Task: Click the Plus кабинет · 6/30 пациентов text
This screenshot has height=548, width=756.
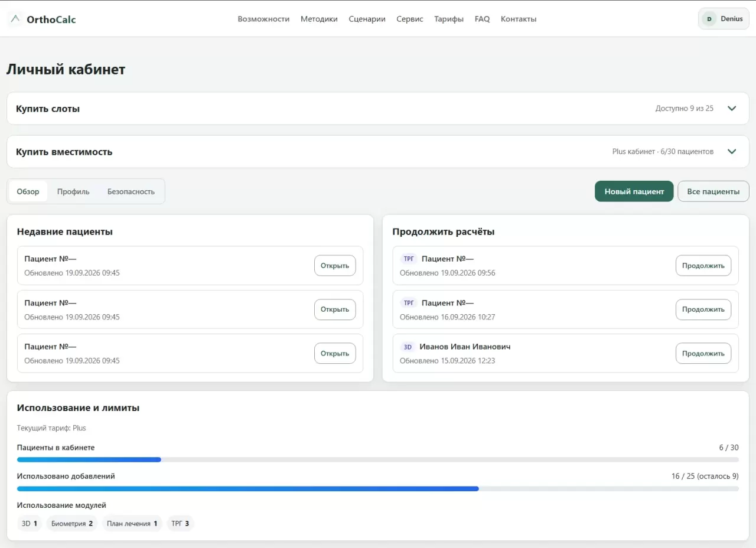Action: click(x=663, y=152)
